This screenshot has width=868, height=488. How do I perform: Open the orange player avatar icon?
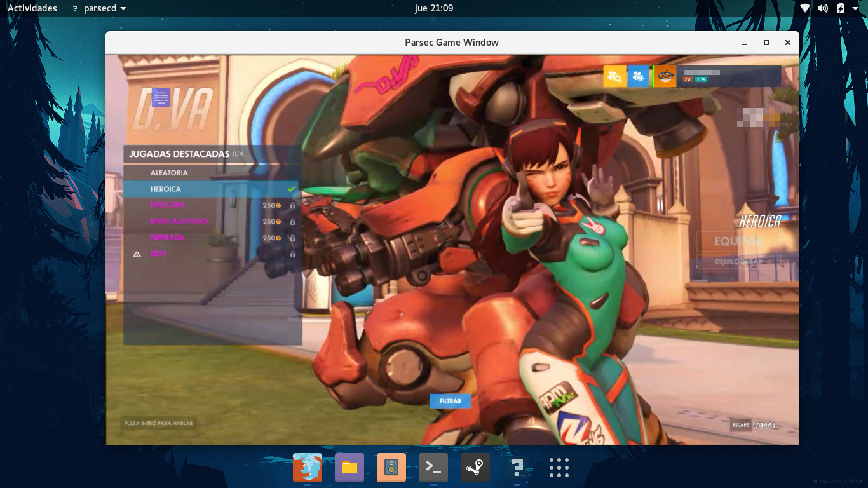[665, 76]
